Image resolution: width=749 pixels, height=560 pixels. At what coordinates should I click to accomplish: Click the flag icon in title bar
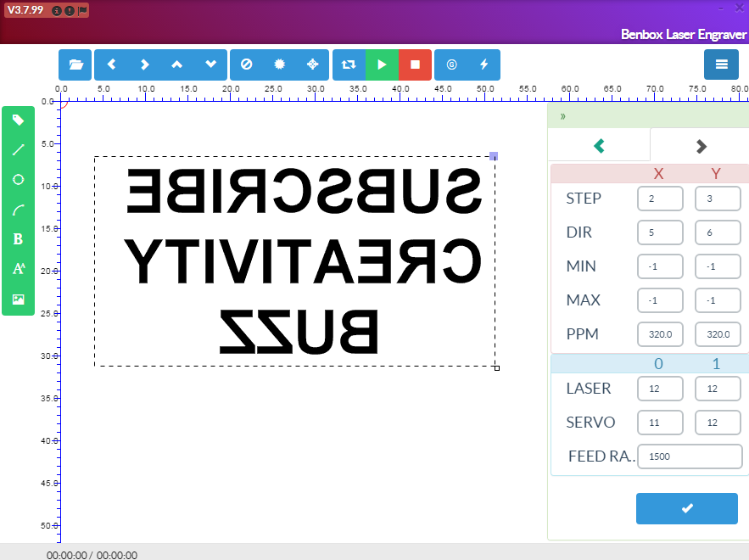click(x=82, y=10)
